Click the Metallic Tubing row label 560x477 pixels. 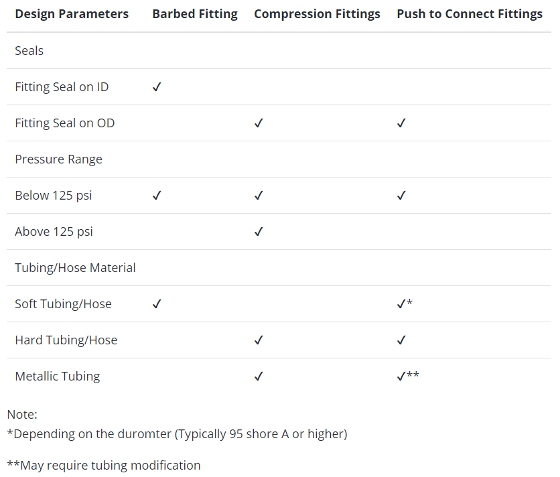(x=58, y=376)
